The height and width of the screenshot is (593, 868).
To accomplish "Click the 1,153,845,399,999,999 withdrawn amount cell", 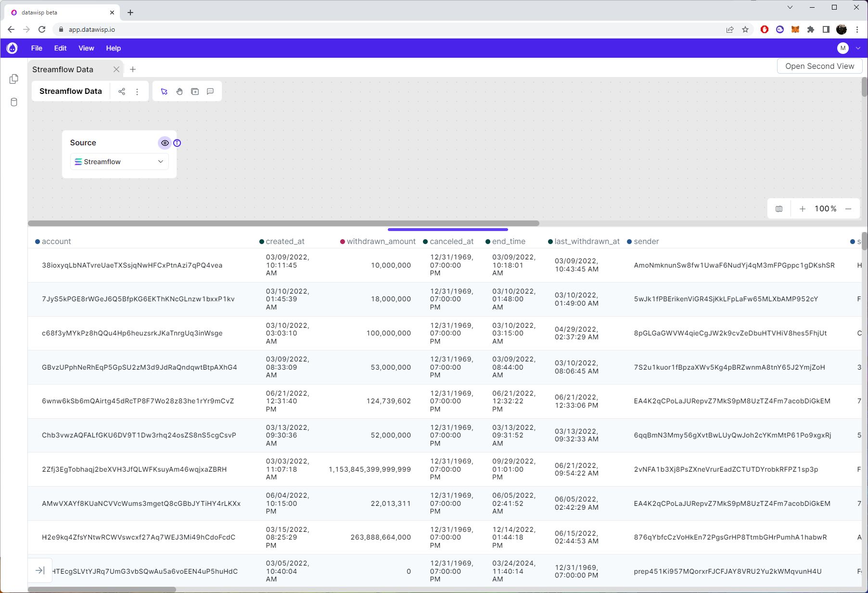I will [370, 469].
